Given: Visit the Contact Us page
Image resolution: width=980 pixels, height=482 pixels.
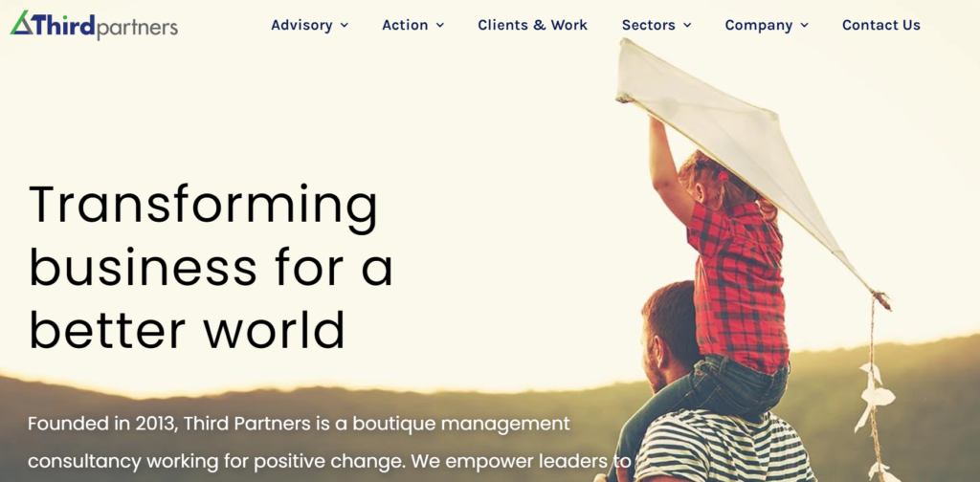Looking at the screenshot, I should tap(881, 25).
